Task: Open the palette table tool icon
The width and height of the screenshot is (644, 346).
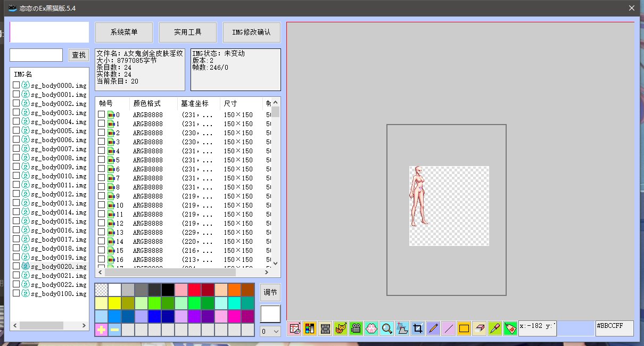Action: [x=294, y=328]
